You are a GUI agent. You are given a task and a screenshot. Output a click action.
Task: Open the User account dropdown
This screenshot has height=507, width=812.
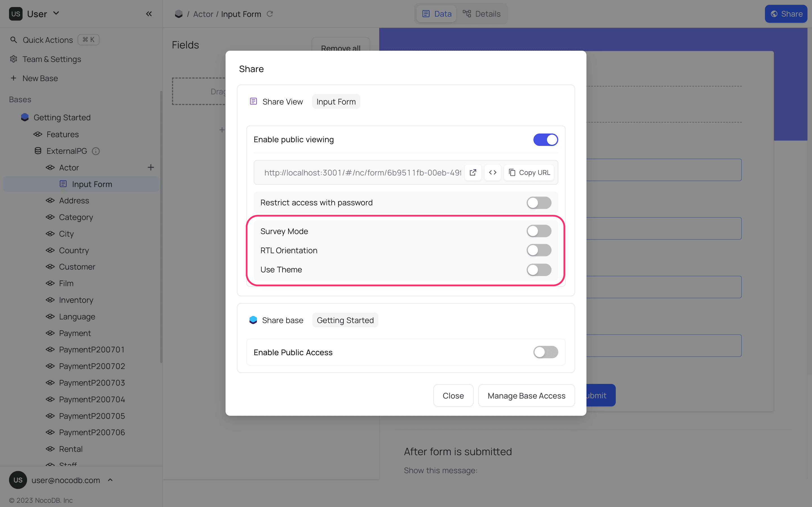56,14
